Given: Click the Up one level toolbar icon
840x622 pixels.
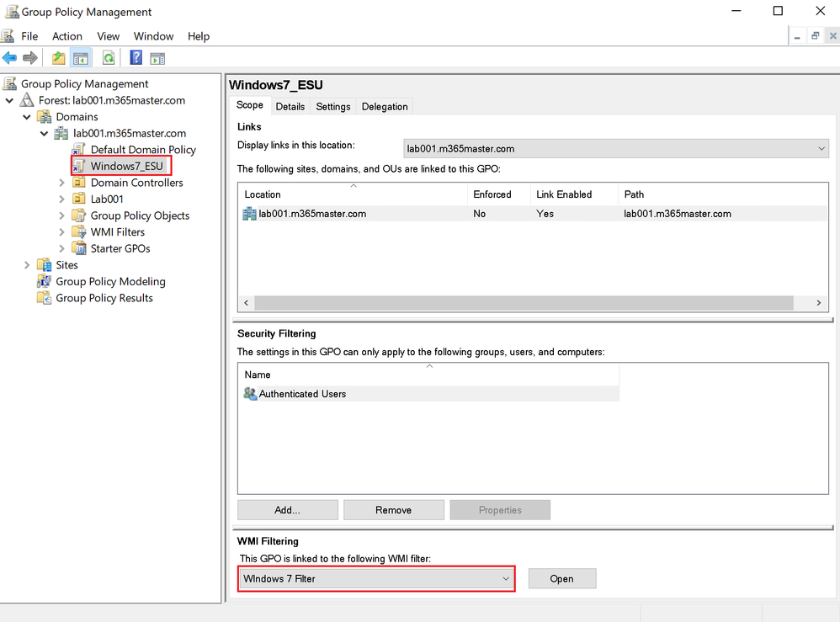Looking at the screenshot, I should [57, 57].
